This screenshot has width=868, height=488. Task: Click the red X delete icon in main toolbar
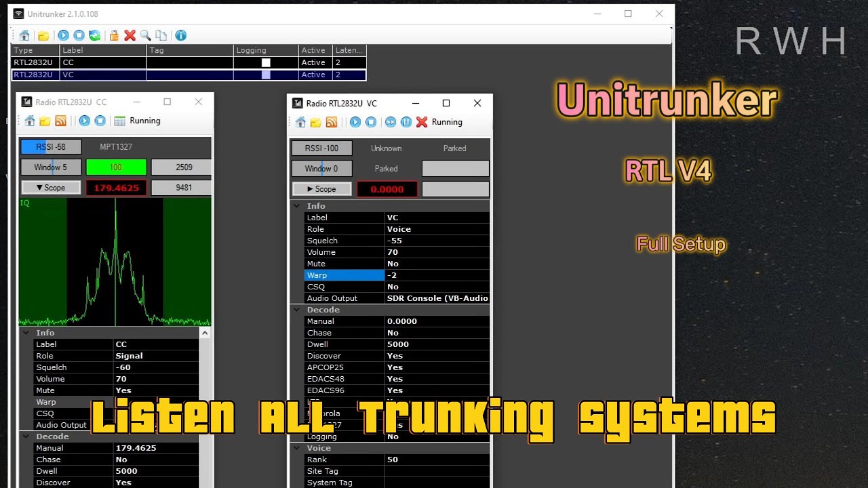pos(130,35)
